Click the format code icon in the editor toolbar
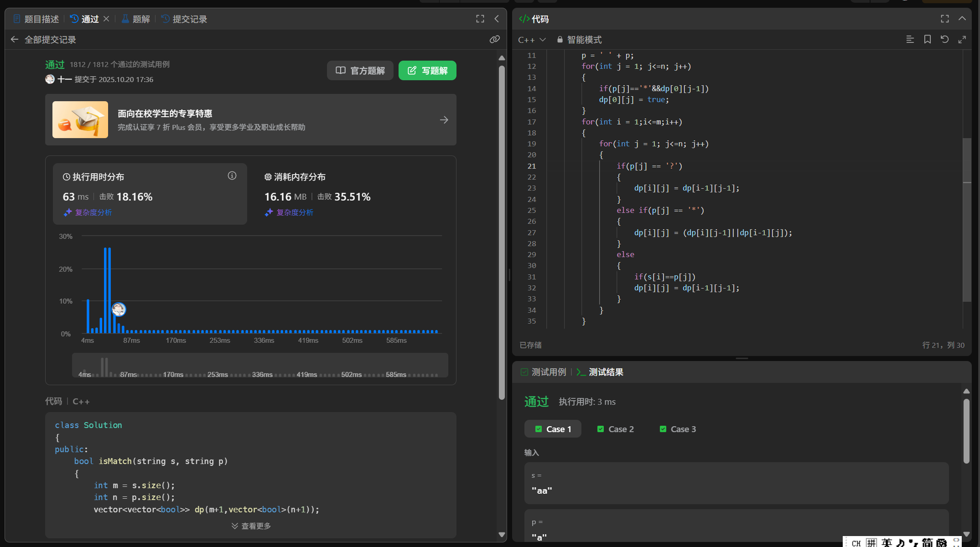 910,40
